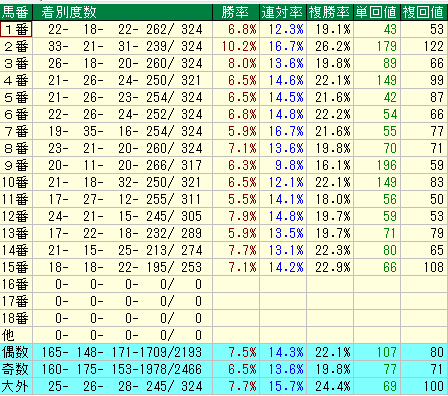
Task: Click the 22.9% 複勝率 in the 15番 row
Action: (x=333, y=267)
